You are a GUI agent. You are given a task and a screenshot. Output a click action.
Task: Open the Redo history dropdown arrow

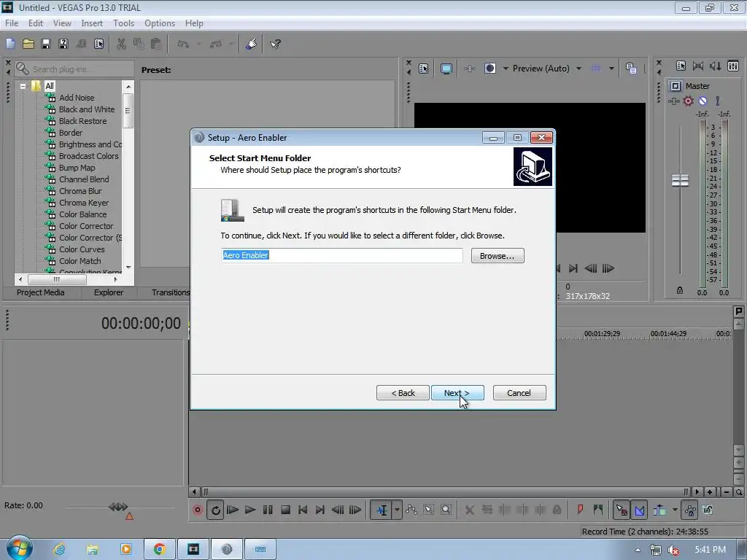tap(231, 44)
